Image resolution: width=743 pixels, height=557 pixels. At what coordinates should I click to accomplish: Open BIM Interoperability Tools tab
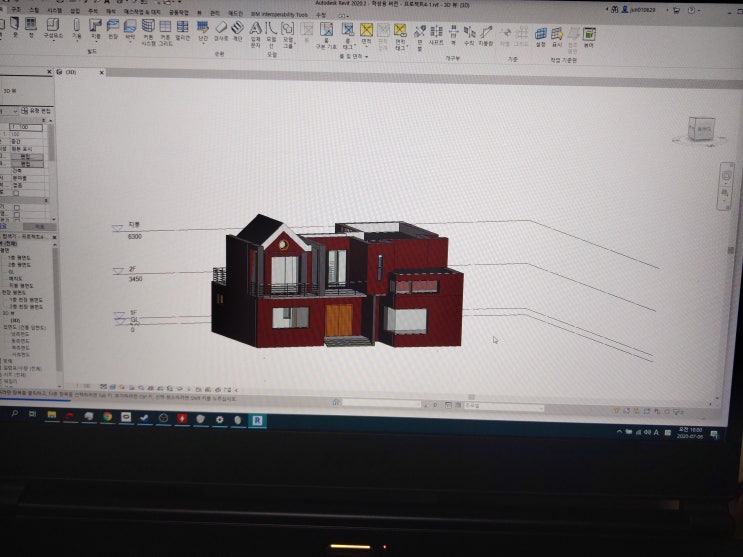[279, 14]
